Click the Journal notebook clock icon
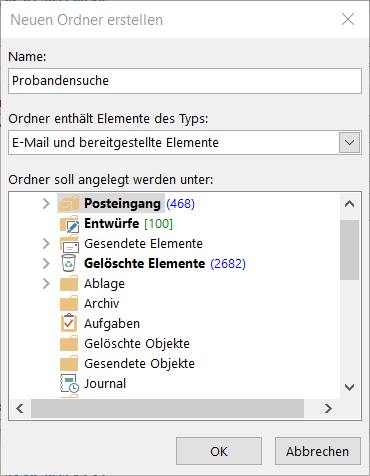 (69, 383)
